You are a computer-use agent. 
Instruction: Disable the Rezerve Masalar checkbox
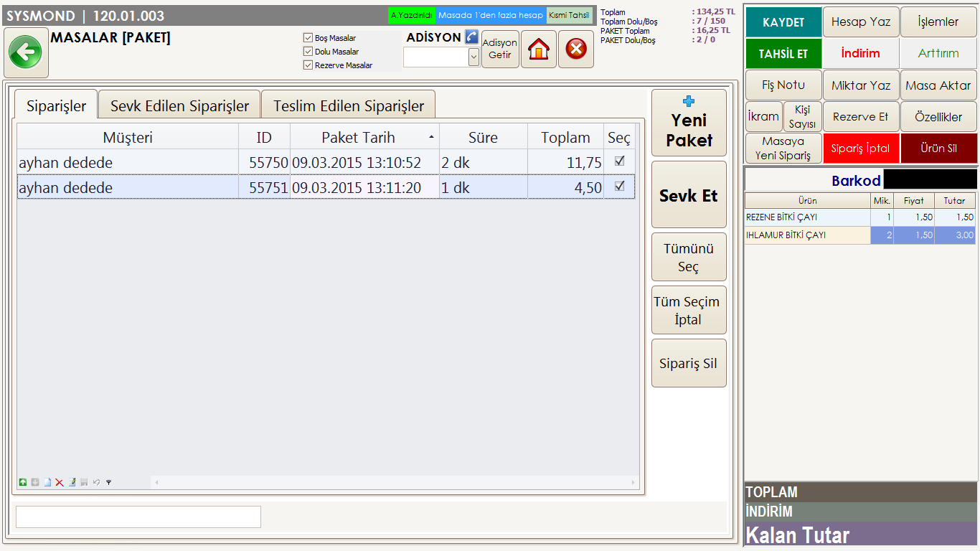click(308, 65)
